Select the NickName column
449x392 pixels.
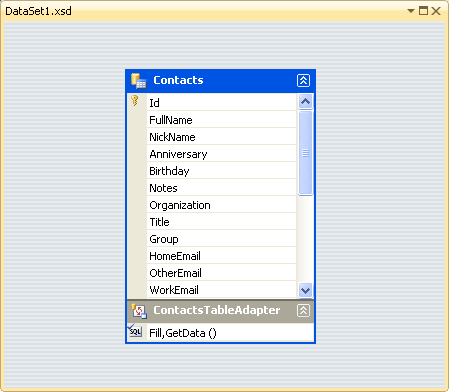pyautogui.click(x=221, y=136)
